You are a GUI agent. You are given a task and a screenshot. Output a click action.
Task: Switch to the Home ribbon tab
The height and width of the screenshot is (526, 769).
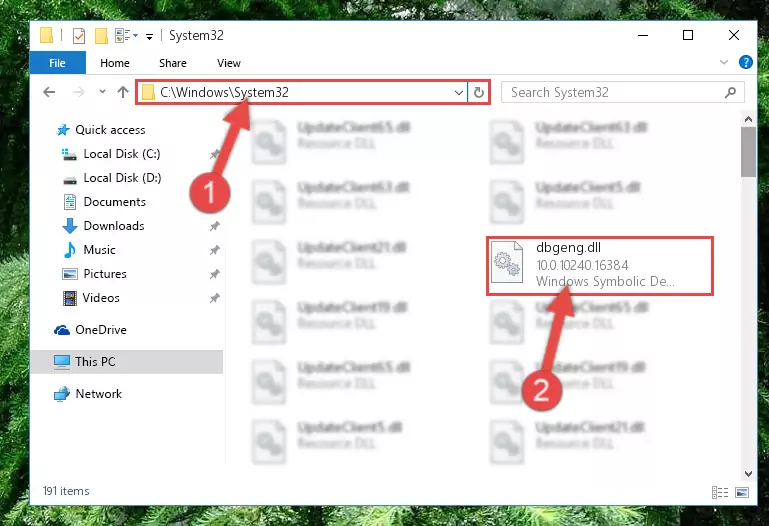click(115, 63)
